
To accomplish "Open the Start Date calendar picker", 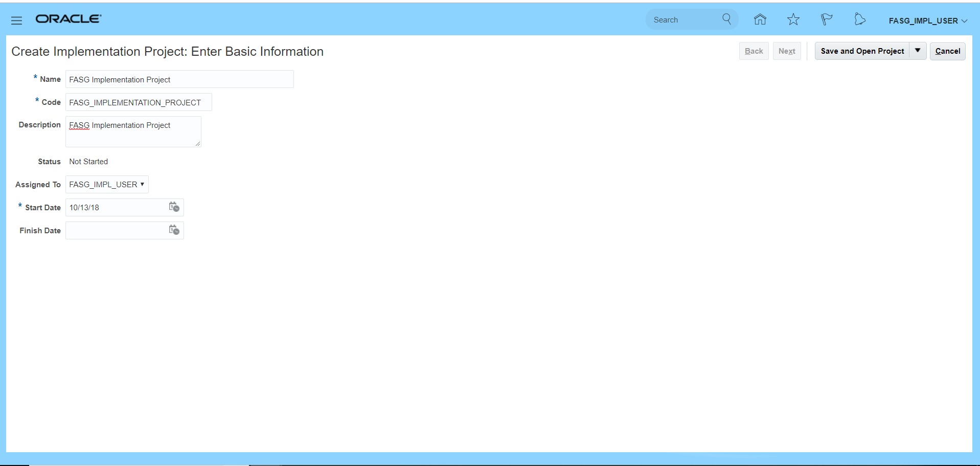I will click(174, 207).
